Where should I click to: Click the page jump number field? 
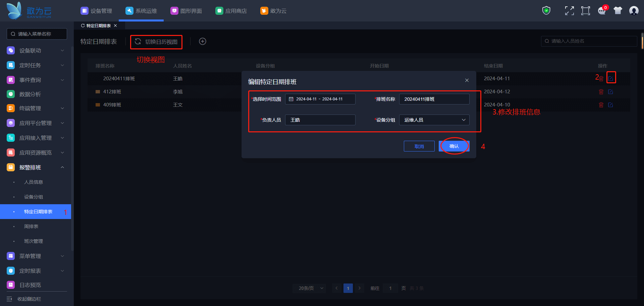tap(390, 288)
